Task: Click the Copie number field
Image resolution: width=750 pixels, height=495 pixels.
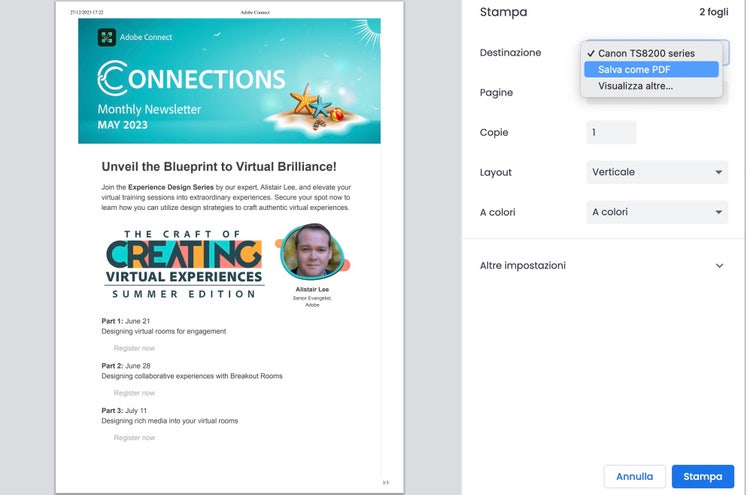Action: [611, 132]
